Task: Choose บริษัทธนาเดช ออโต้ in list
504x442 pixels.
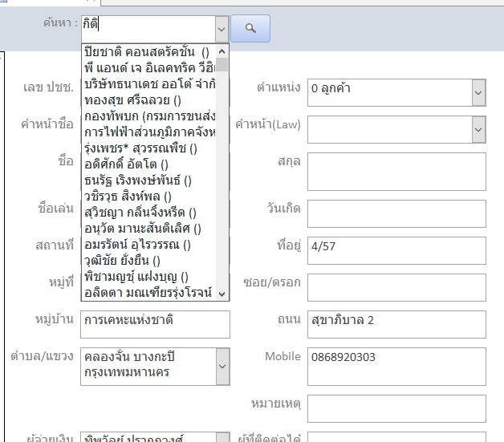Action: tap(149, 84)
